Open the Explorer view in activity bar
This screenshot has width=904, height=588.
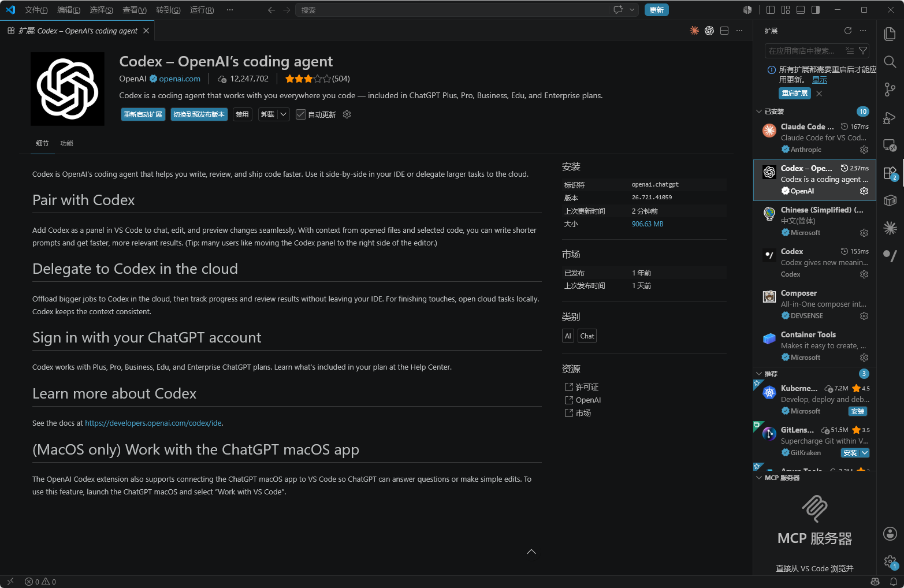coord(890,34)
